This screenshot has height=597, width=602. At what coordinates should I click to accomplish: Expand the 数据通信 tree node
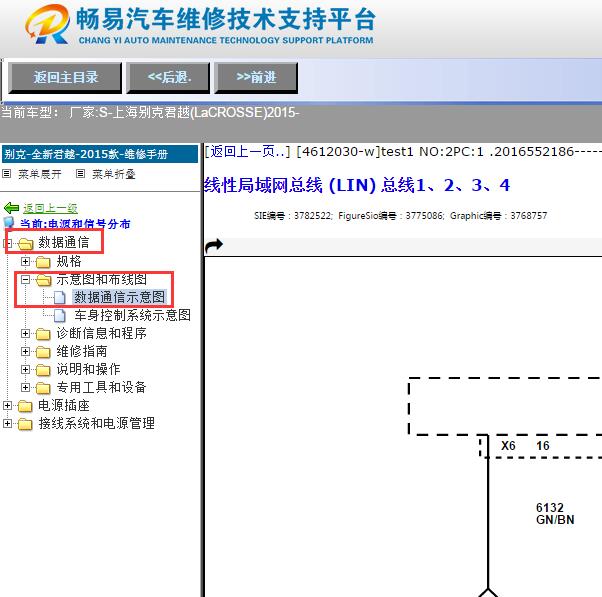pos(7,243)
